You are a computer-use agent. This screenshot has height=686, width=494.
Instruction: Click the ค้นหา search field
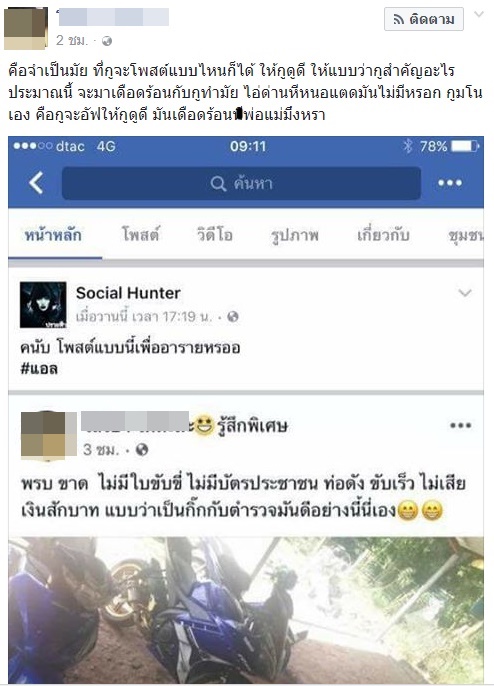241,183
